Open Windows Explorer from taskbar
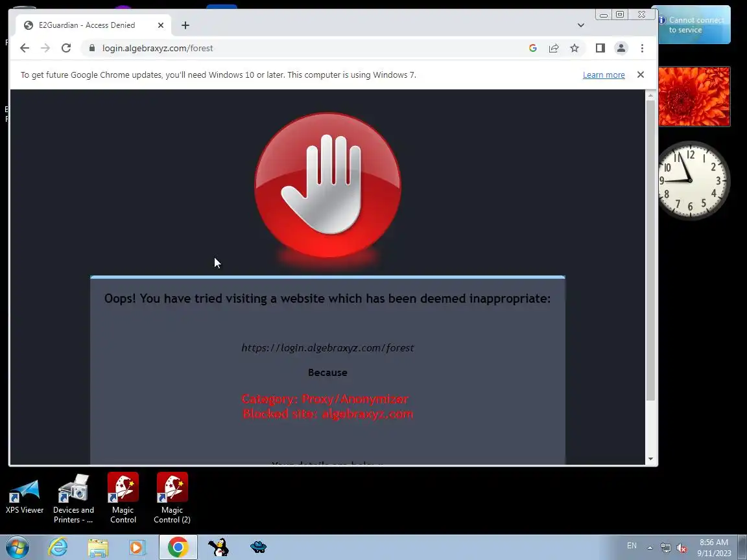The width and height of the screenshot is (747, 560). point(98,547)
